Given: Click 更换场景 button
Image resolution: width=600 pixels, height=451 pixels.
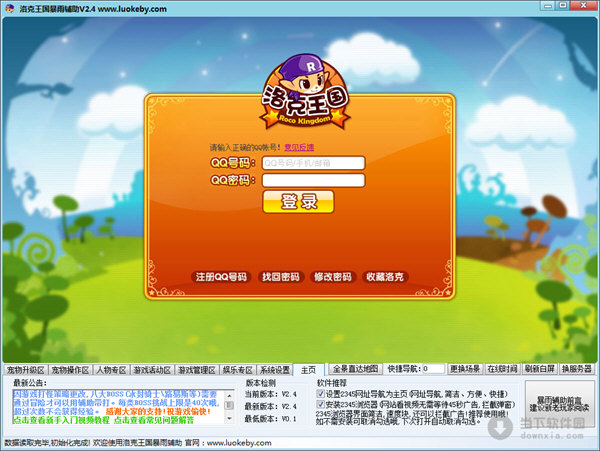Looking at the screenshot, I should tap(465, 369).
